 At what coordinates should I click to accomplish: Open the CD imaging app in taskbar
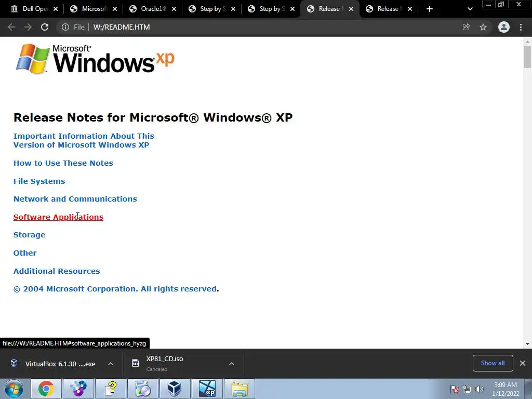coord(143,389)
